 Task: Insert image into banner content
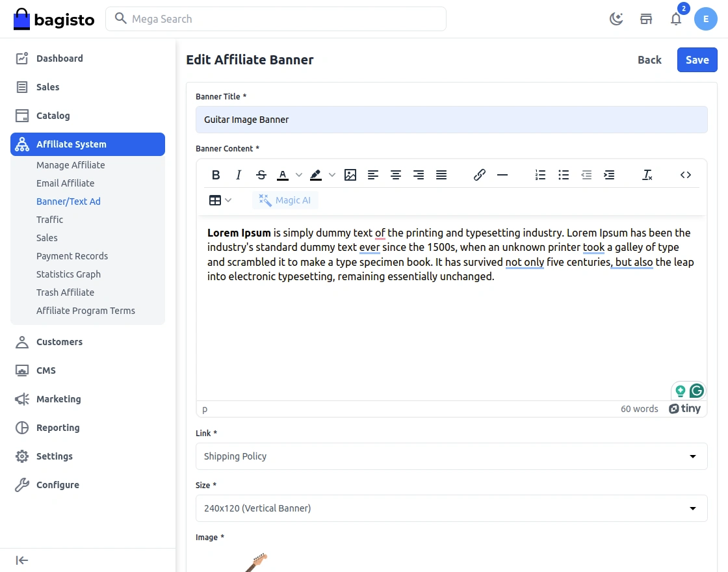pos(350,175)
